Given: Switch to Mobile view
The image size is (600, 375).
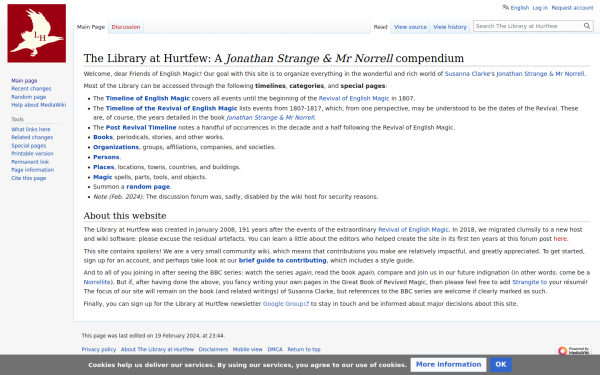Looking at the screenshot, I should [x=247, y=349].
